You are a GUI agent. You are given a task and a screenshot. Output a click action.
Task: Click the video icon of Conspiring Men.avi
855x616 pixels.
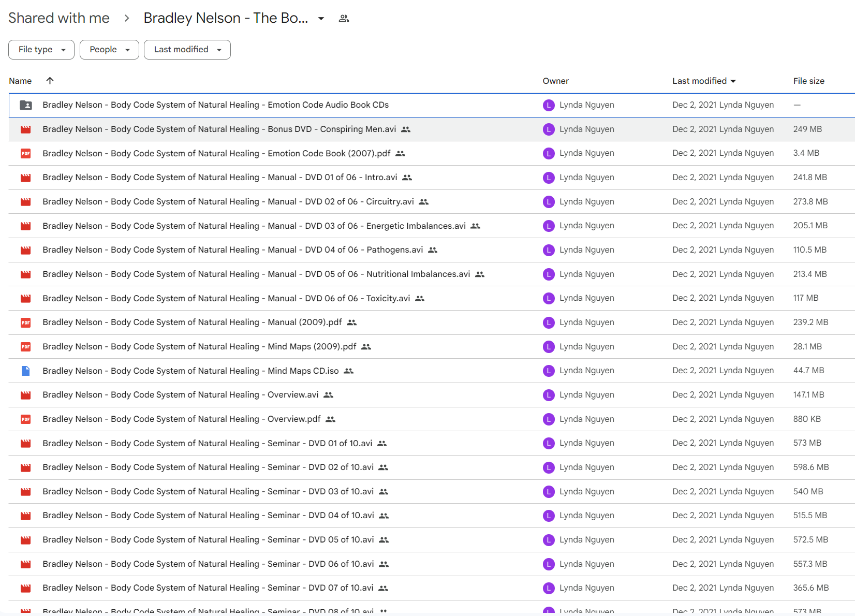(x=25, y=129)
